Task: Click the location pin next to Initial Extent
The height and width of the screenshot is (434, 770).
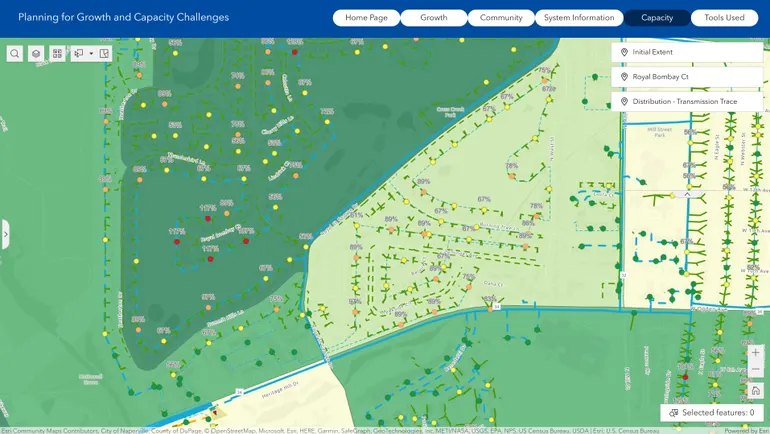Action: [624, 52]
